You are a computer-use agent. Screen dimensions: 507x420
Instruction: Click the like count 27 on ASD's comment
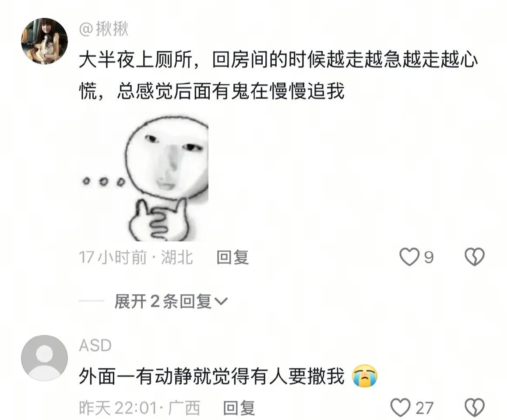[x=424, y=408]
